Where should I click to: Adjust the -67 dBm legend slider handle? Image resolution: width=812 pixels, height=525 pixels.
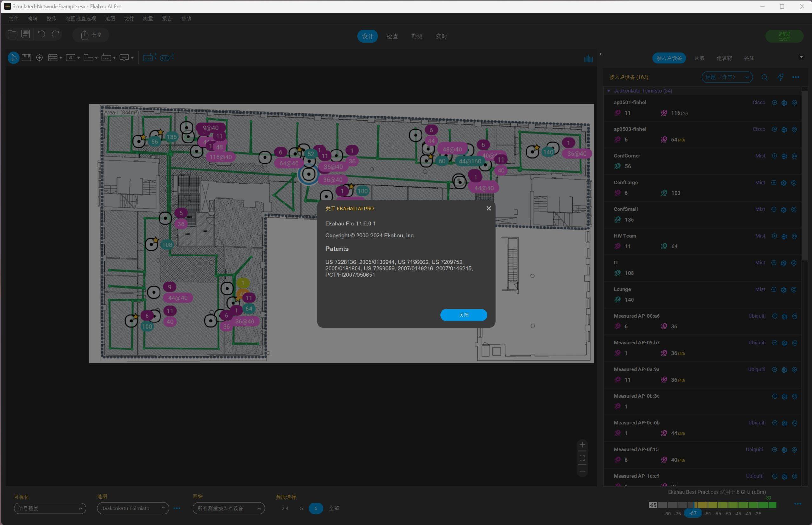(x=693, y=513)
